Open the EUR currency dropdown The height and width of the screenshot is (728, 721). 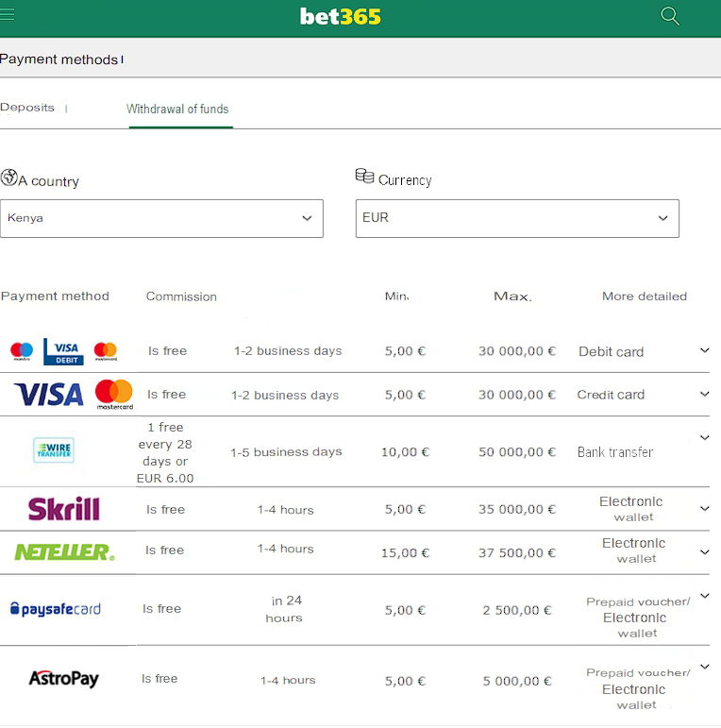[x=517, y=218]
